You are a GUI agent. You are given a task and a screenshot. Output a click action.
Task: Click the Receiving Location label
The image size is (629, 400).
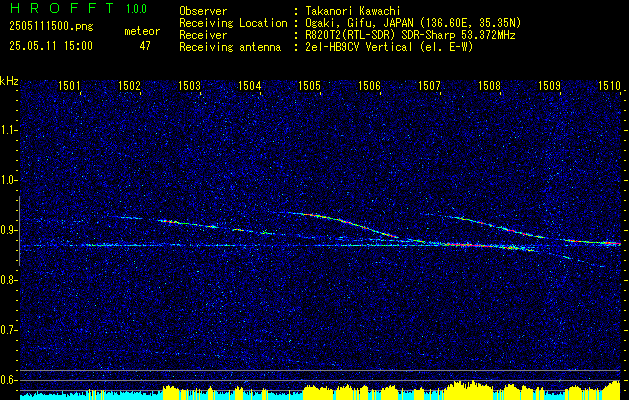pos(233,23)
